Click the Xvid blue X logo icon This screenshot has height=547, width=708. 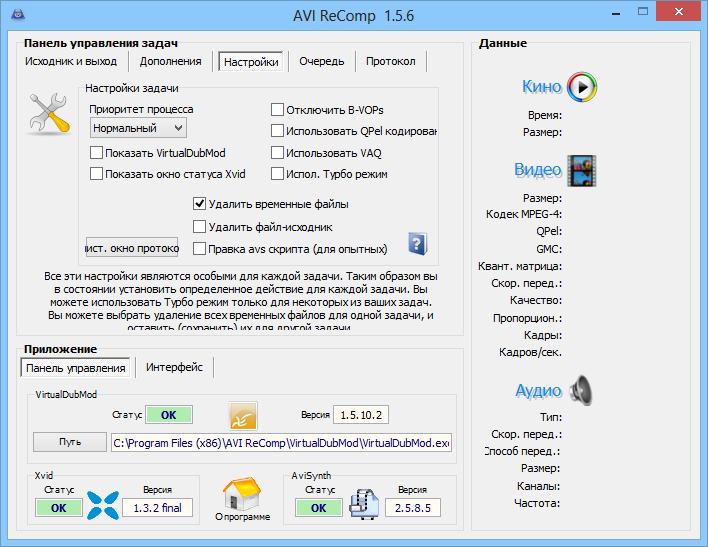[103, 505]
